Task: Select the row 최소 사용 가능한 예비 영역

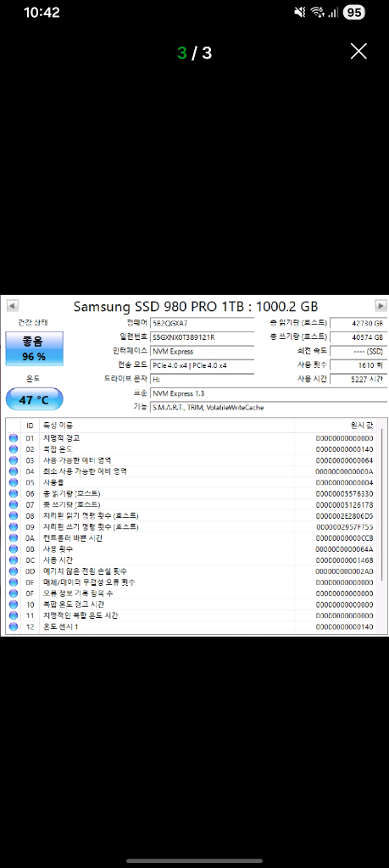Action: (x=192, y=471)
